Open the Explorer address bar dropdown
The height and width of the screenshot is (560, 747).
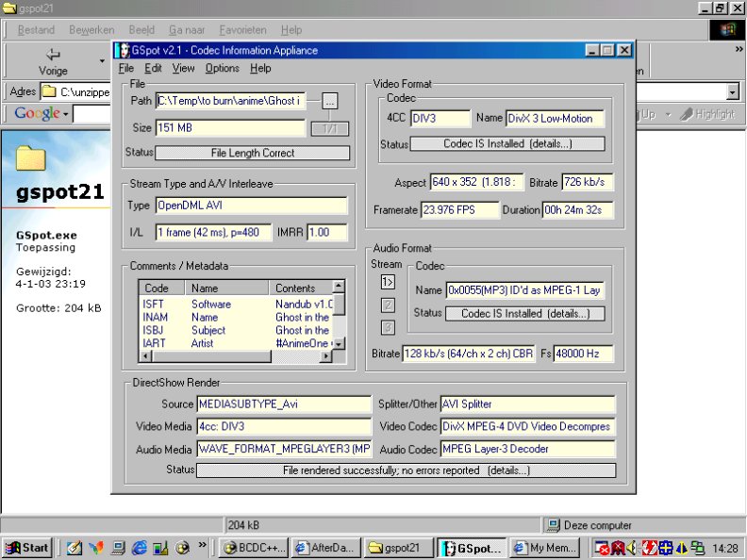pyautogui.click(x=733, y=91)
